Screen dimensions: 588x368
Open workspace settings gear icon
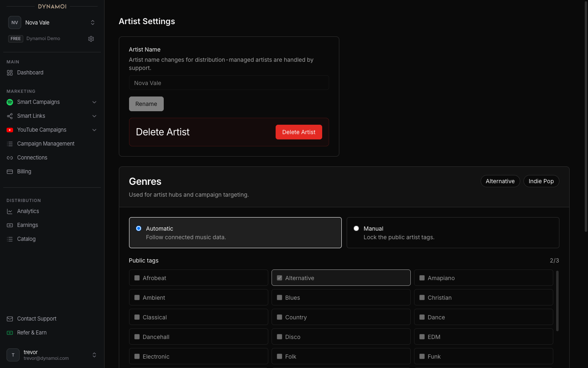coord(91,39)
